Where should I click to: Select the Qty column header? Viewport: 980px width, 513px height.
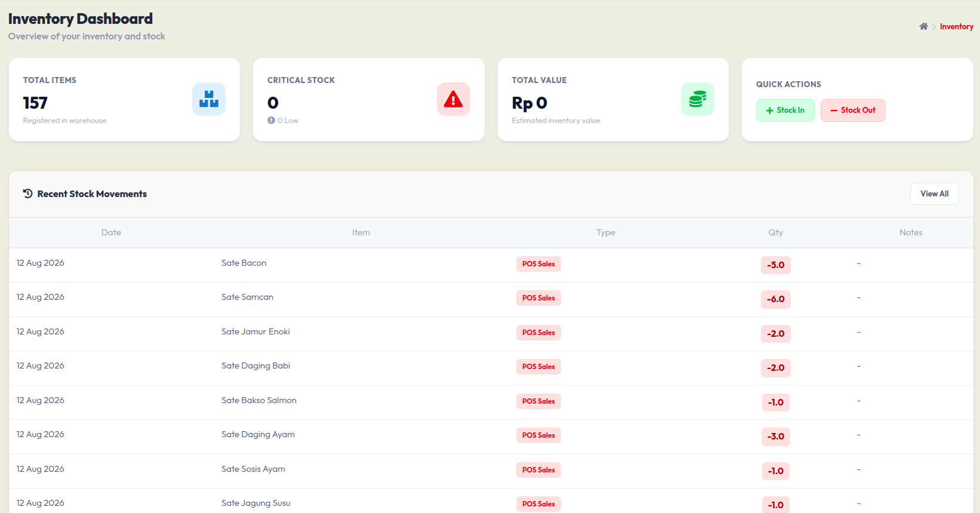(776, 232)
